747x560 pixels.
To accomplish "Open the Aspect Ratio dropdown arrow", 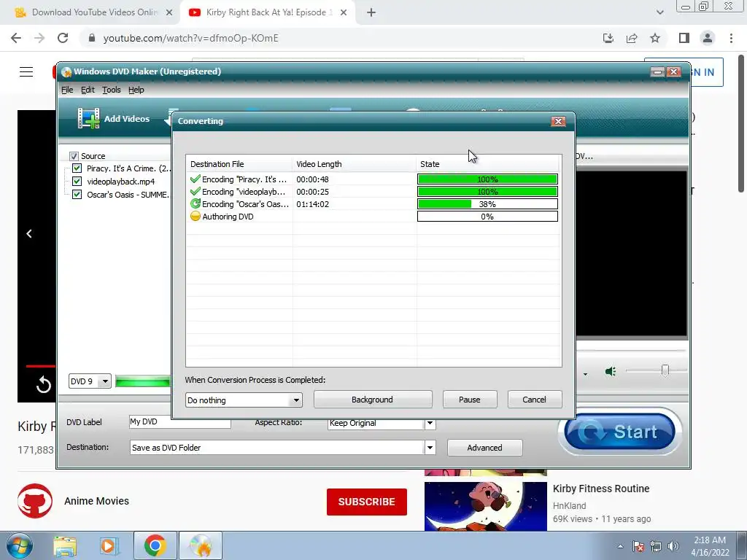I will click(x=430, y=423).
